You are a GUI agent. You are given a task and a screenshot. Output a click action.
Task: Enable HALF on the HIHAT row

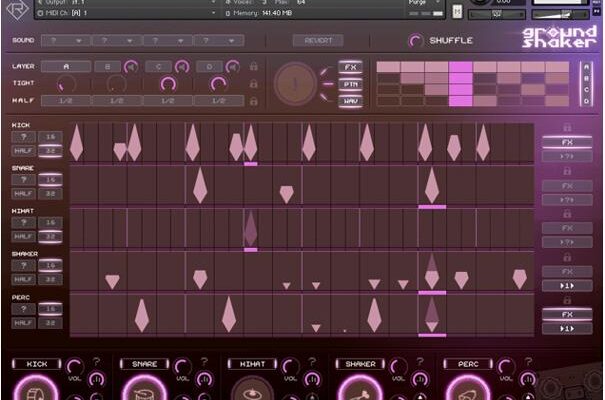(22, 237)
